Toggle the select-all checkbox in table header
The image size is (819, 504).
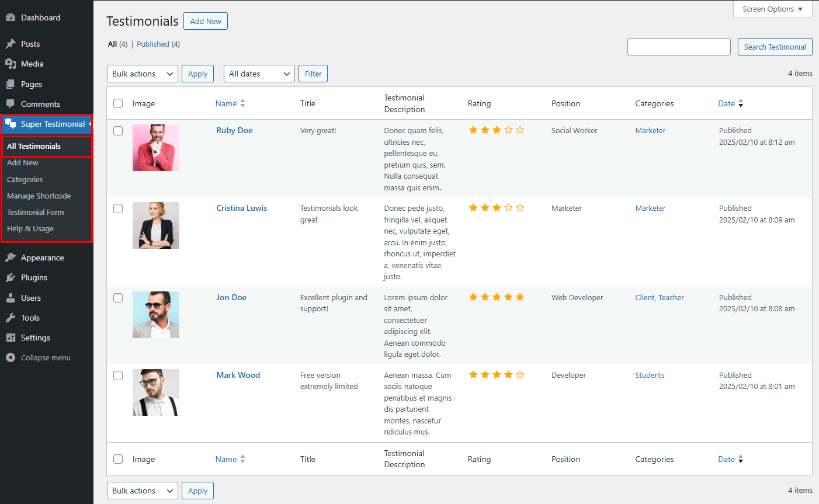118,103
